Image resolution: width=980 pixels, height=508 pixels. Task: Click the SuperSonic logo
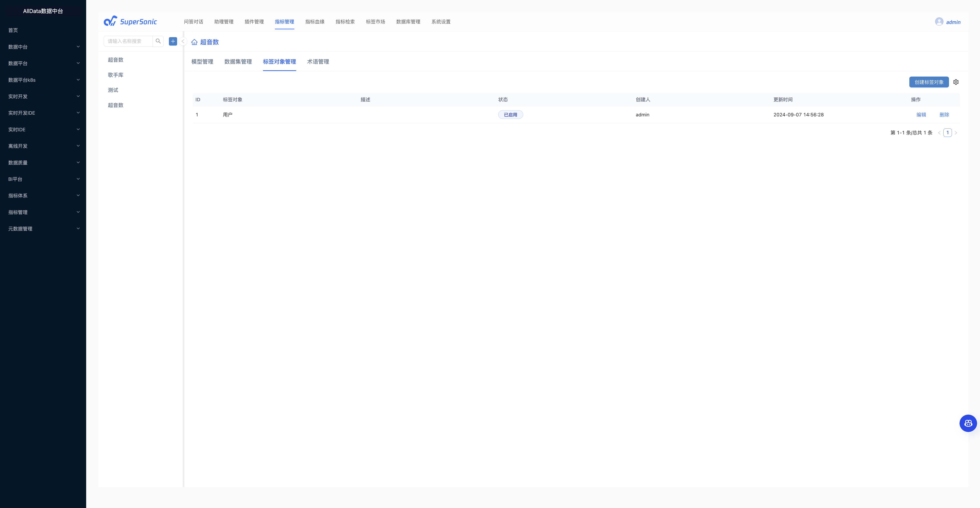pyautogui.click(x=130, y=21)
